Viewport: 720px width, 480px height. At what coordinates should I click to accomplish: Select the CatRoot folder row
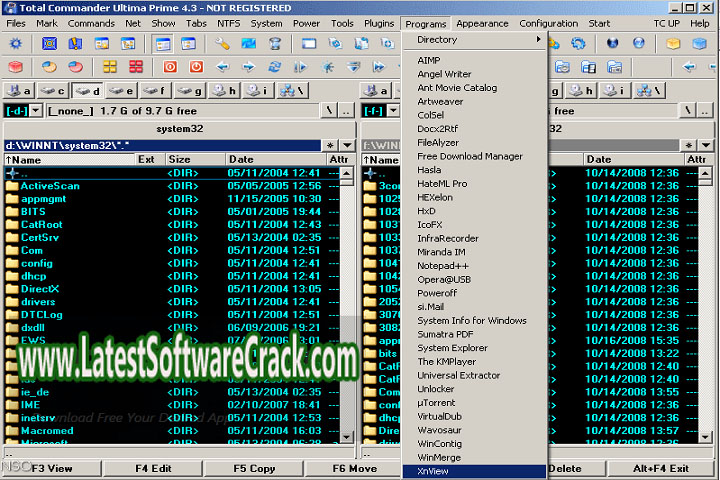tap(172, 225)
